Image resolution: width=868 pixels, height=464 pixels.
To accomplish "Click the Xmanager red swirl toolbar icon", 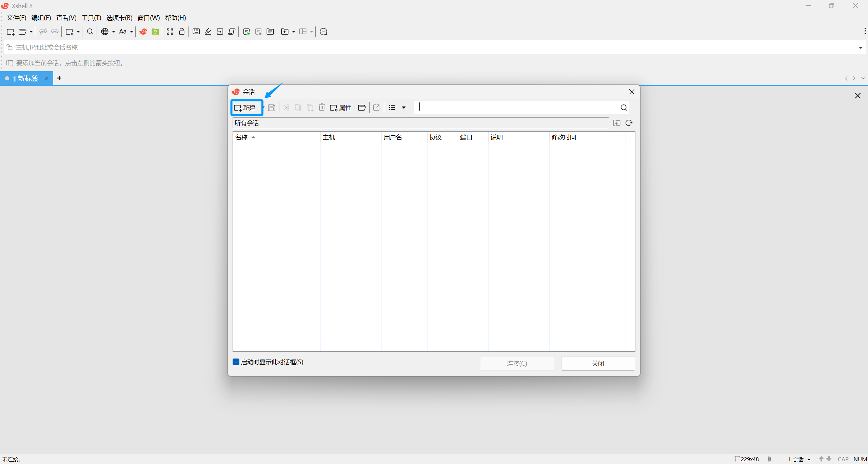I will (x=143, y=32).
